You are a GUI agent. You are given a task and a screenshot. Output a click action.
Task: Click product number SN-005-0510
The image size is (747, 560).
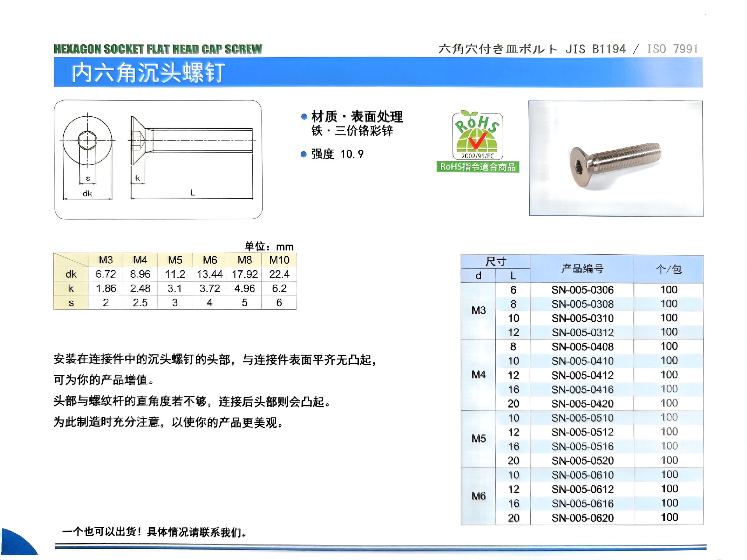coord(582,418)
